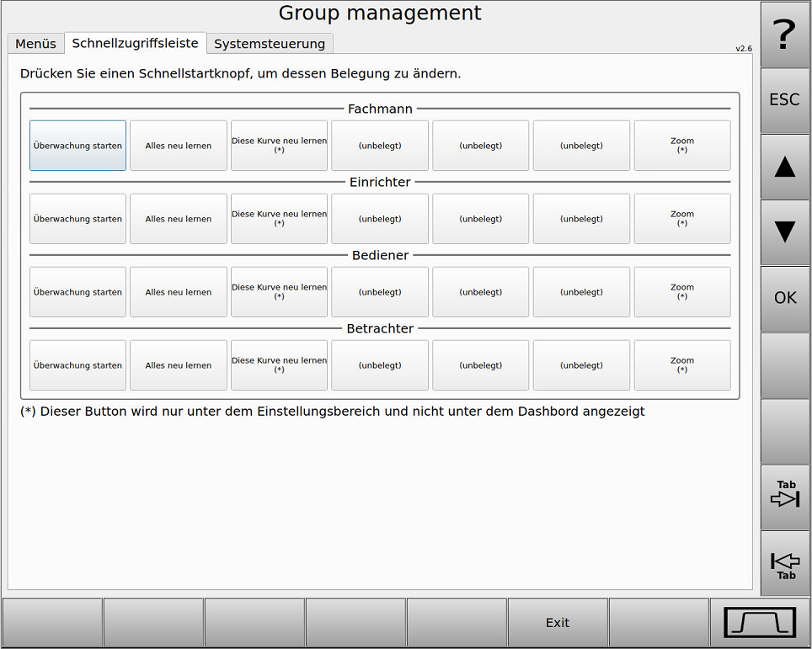This screenshot has height=649, width=812.
Task: Click Alles neu lernen in Einrichter row
Action: [178, 218]
